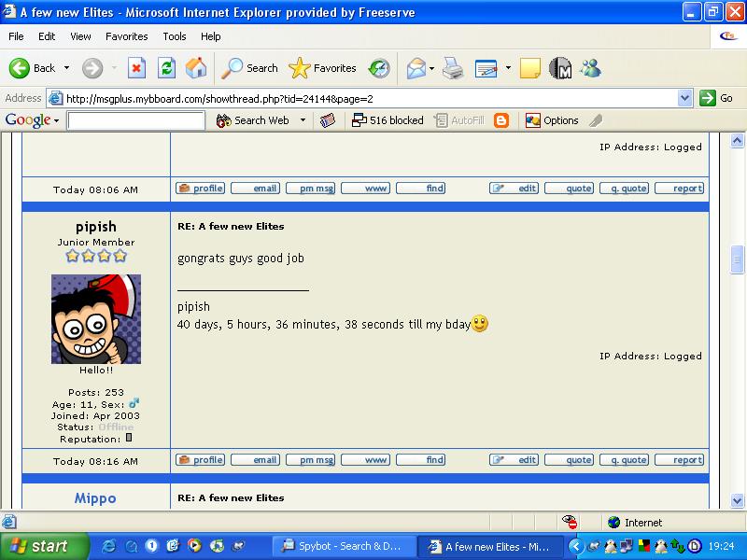The width and height of the screenshot is (747, 560).
Task: Click the Search Web button
Action: (252, 120)
